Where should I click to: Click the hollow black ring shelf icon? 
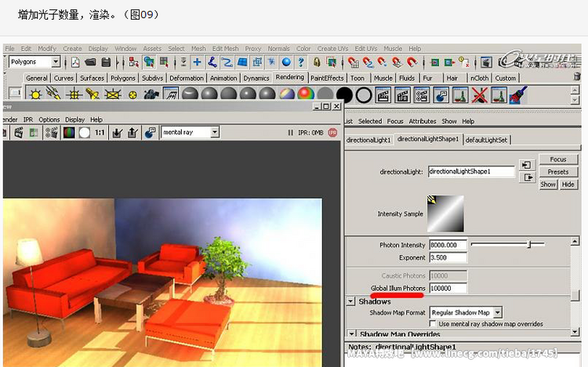click(363, 95)
